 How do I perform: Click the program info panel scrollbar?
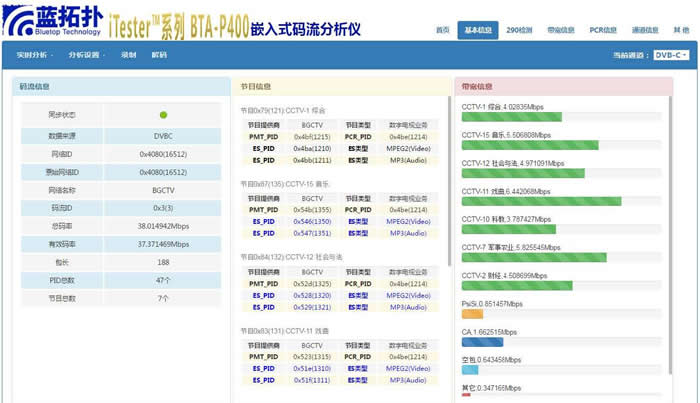pos(449,181)
